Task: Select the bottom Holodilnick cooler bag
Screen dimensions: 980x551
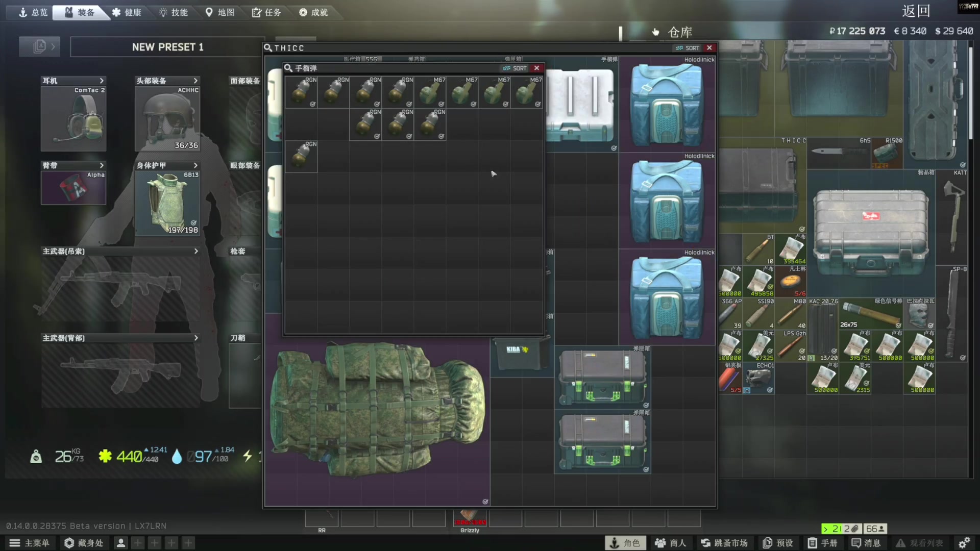Action: (x=667, y=297)
